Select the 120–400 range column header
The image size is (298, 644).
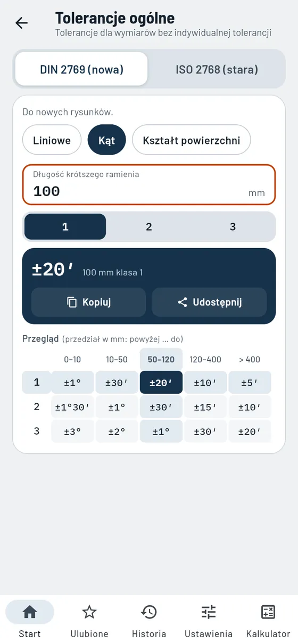(205, 359)
